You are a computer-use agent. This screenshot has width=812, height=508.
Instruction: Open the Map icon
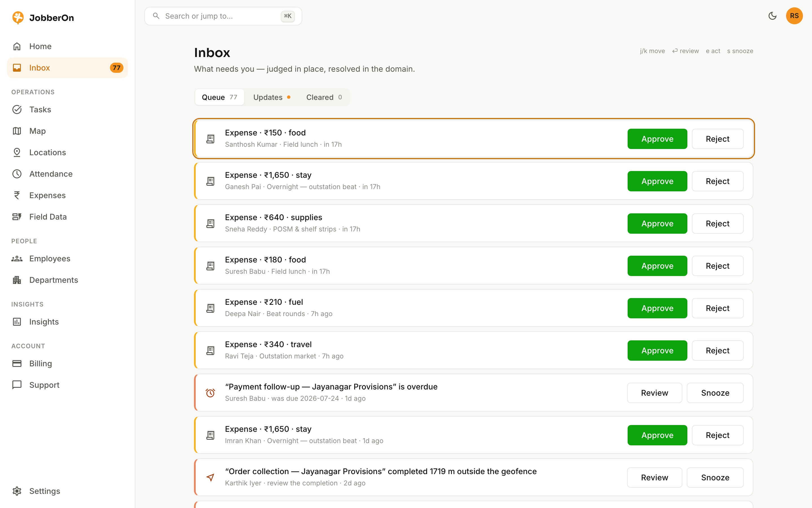(x=17, y=131)
